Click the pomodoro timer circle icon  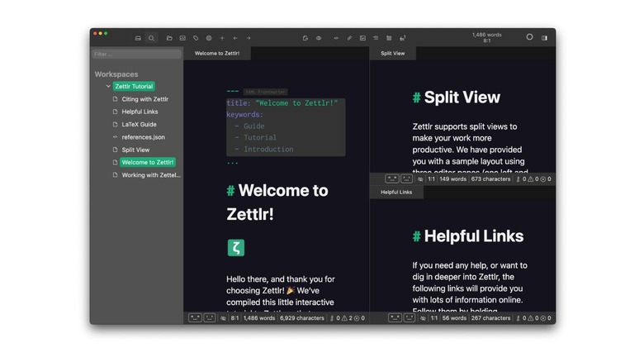click(530, 37)
